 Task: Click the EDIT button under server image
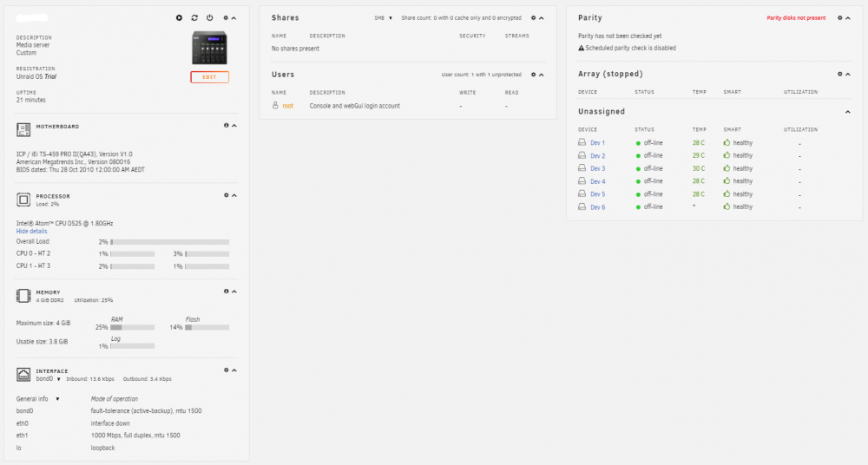209,77
